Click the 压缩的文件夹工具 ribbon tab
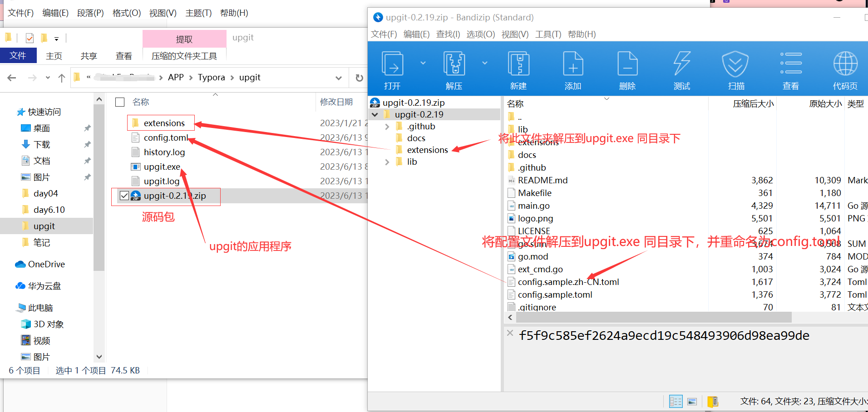Screen dimensions: 868x412 tap(184, 56)
